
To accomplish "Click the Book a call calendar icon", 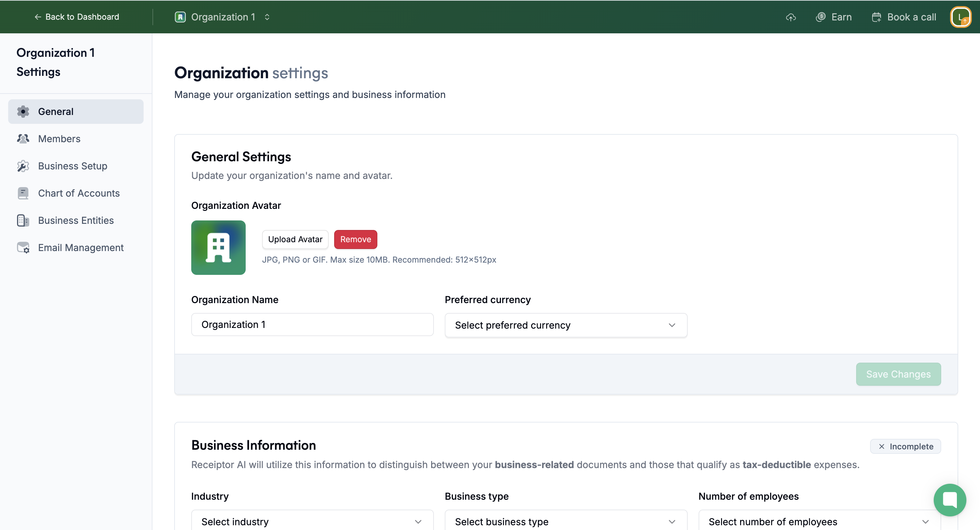I will click(x=877, y=17).
